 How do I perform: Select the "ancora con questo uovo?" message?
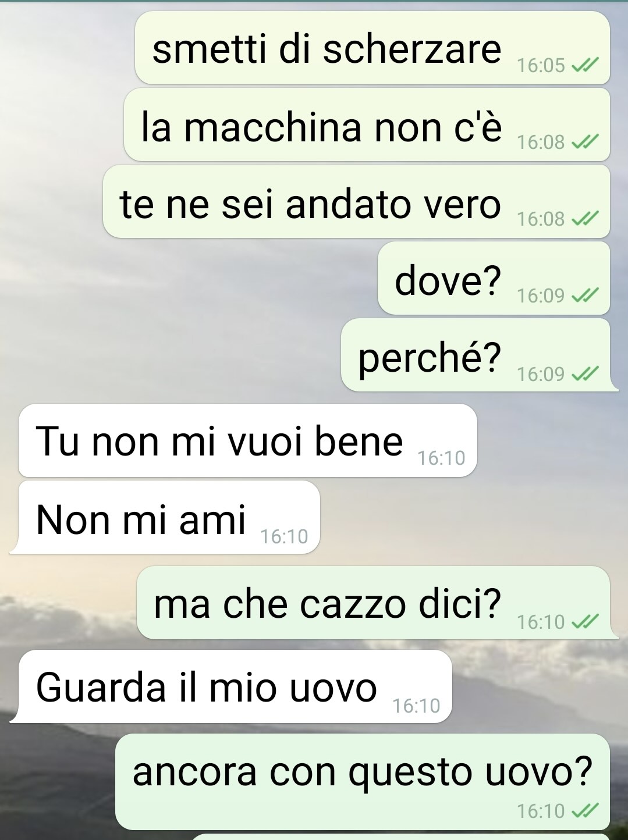tap(363, 781)
